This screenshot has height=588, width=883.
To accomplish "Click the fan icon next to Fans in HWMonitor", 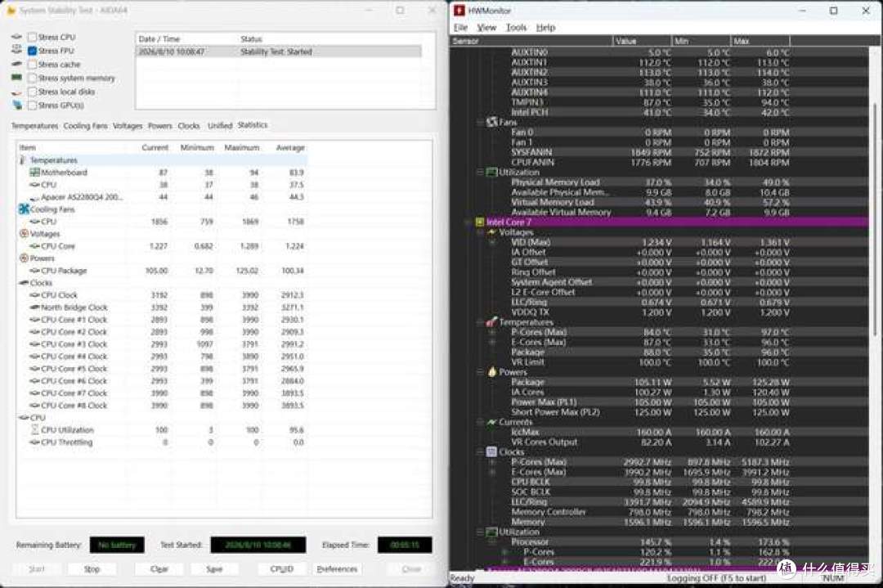I will 491,122.
